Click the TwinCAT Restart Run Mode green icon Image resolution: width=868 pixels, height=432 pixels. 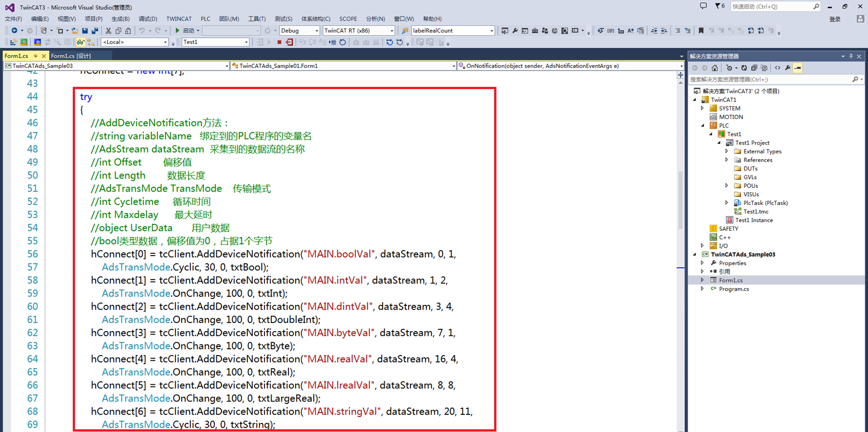[24, 42]
